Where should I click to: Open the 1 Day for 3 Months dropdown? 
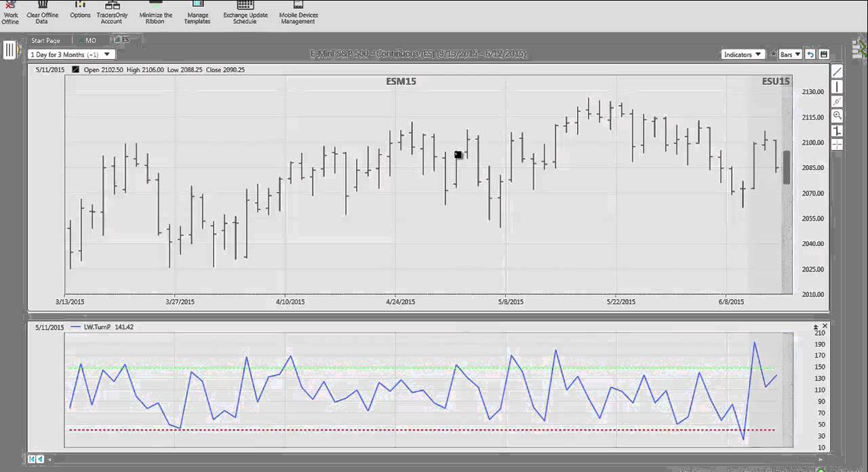72,54
